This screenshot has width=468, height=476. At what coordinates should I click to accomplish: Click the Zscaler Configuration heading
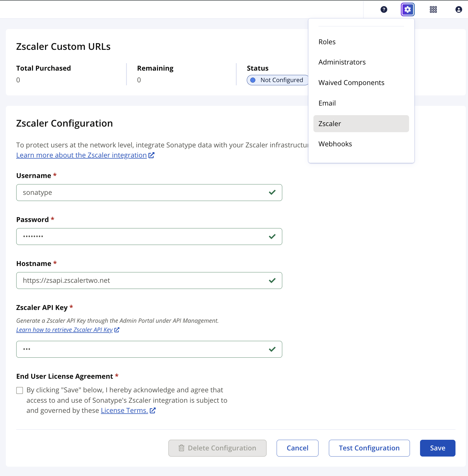64,123
